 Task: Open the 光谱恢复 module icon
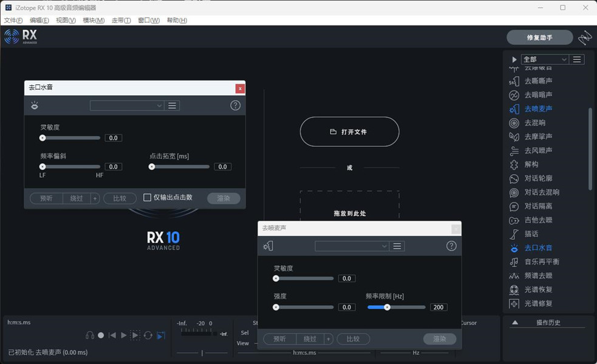pyautogui.click(x=514, y=290)
